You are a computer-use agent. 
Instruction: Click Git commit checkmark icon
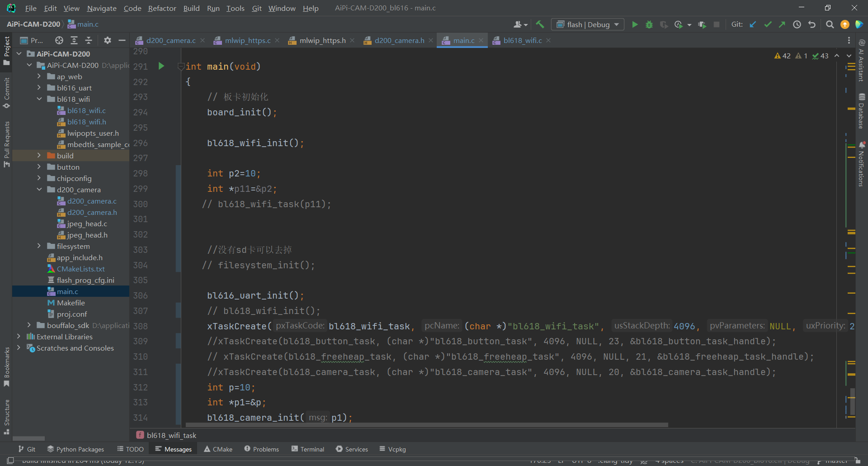[x=768, y=24]
